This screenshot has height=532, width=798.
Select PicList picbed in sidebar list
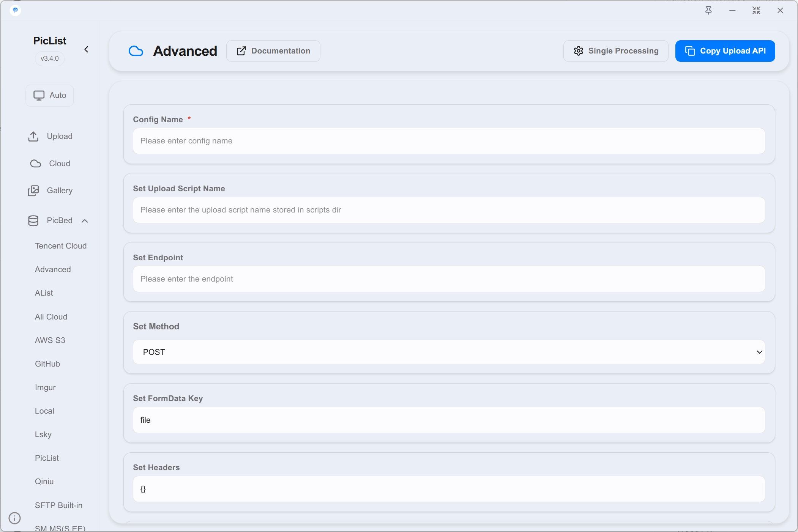[x=47, y=458]
